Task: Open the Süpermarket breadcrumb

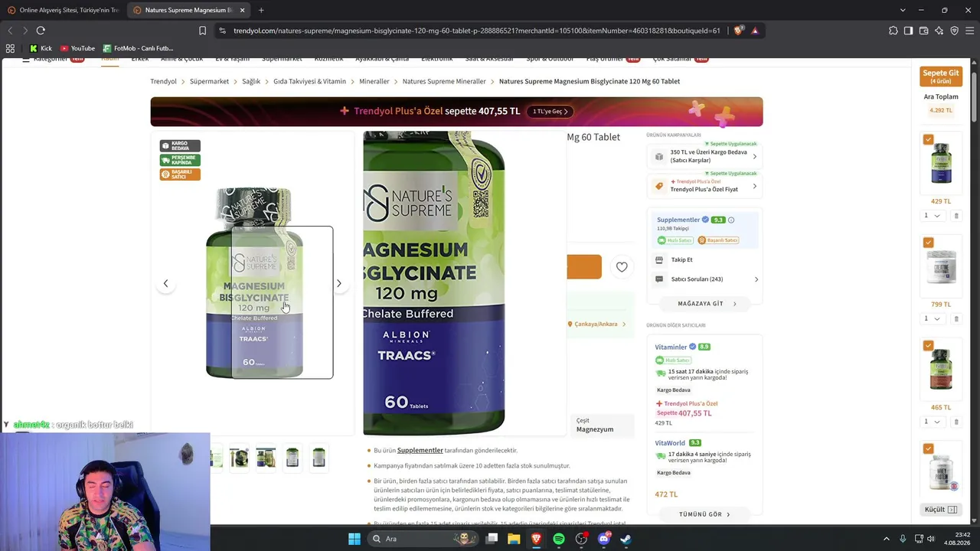Action: pyautogui.click(x=209, y=81)
